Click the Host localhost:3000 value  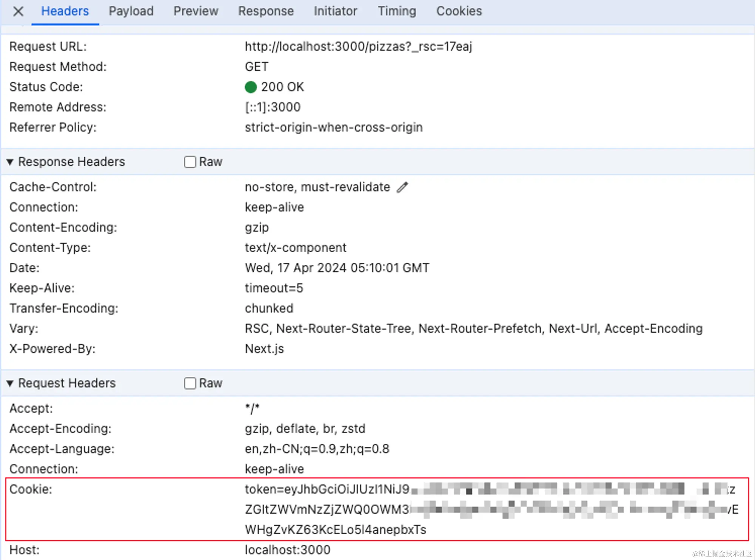(x=287, y=550)
